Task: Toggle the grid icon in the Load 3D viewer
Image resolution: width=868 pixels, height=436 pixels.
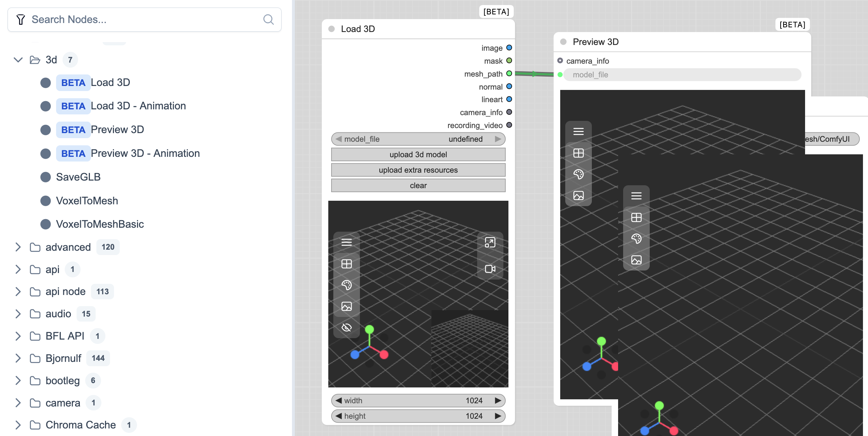Action: [x=346, y=264]
